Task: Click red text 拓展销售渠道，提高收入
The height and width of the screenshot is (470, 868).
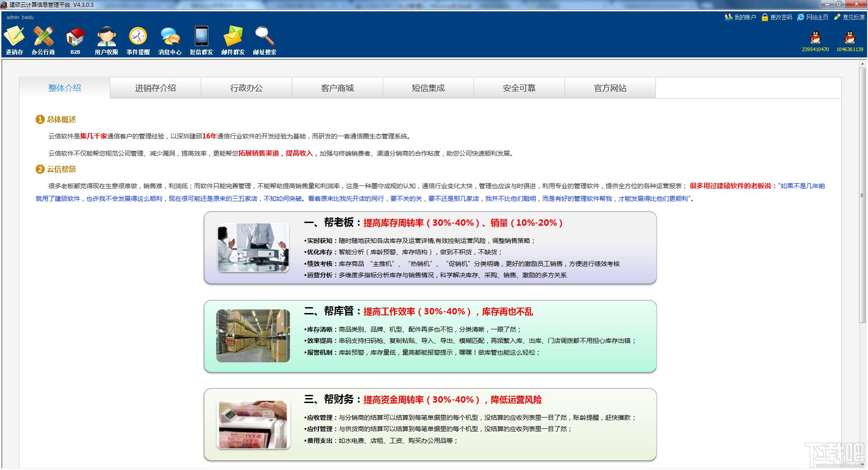Action: click(x=275, y=153)
